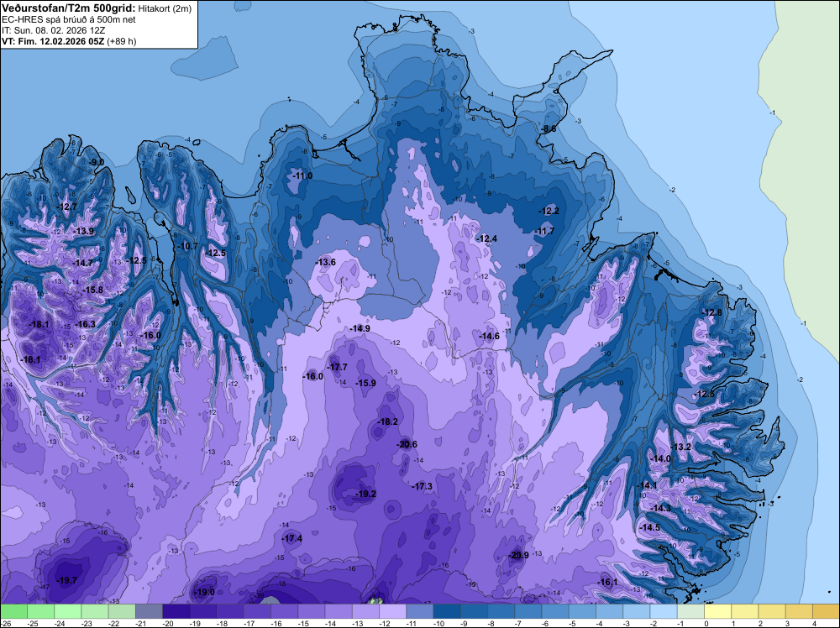Image resolution: width=840 pixels, height=628 pixels.
Task: Select the -13.9 map value
Action: pyautogui.click(x=84, y=231)
